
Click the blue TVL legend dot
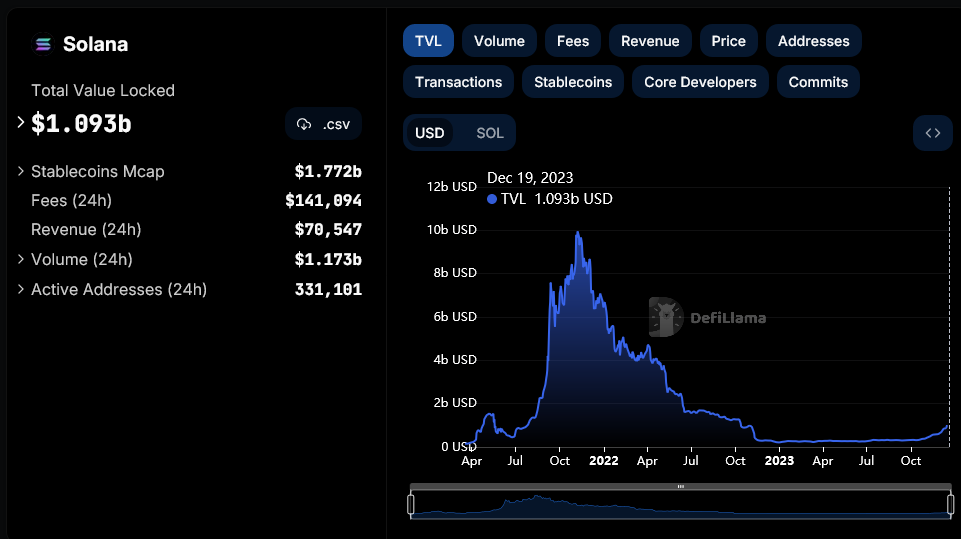[x=491, y=199]
